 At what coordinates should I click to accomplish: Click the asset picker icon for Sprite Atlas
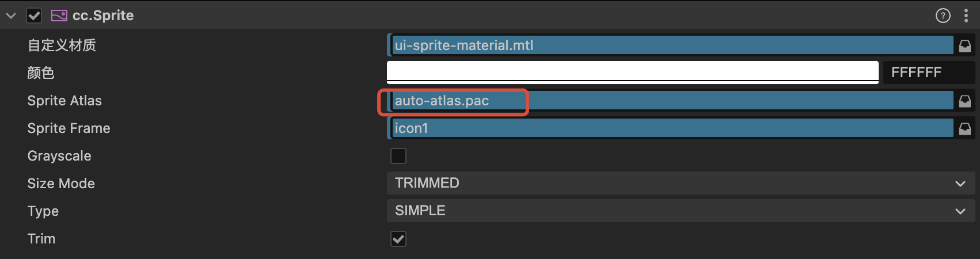click(965, 101)
